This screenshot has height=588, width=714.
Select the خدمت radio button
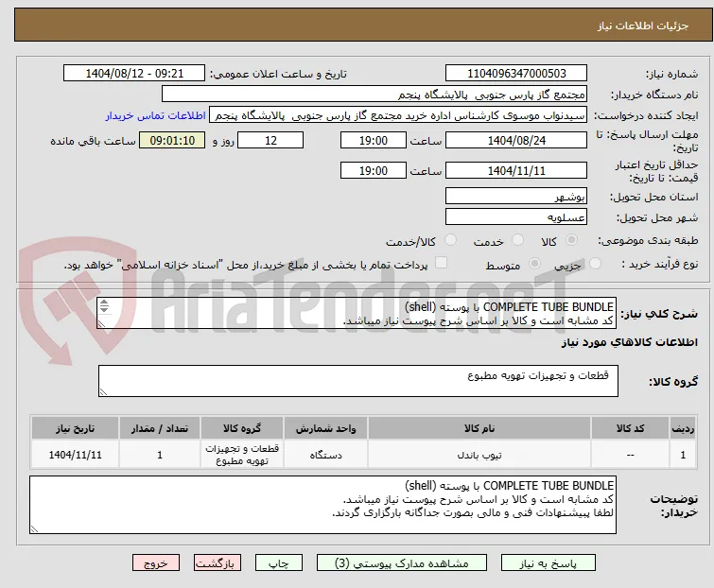click(517, 240)
